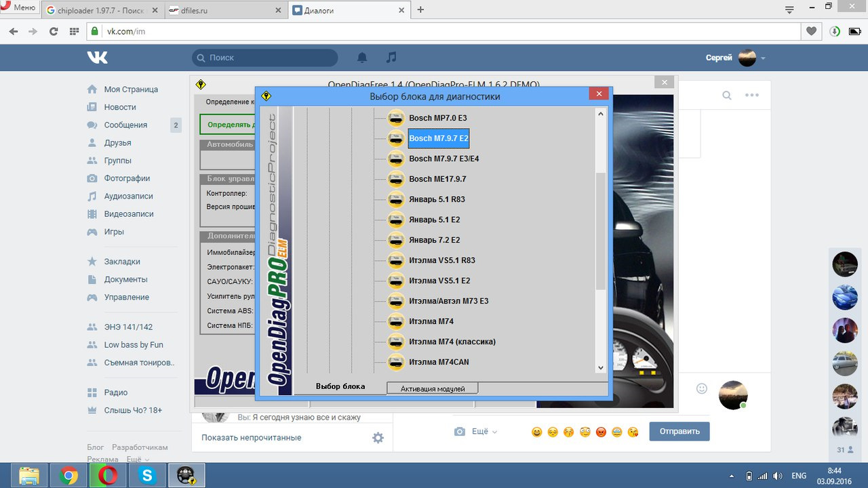Screen dimensions: 868x488
Task: Click the Итэлма VS5.1 R83 block icon
Action: point(396,260)
